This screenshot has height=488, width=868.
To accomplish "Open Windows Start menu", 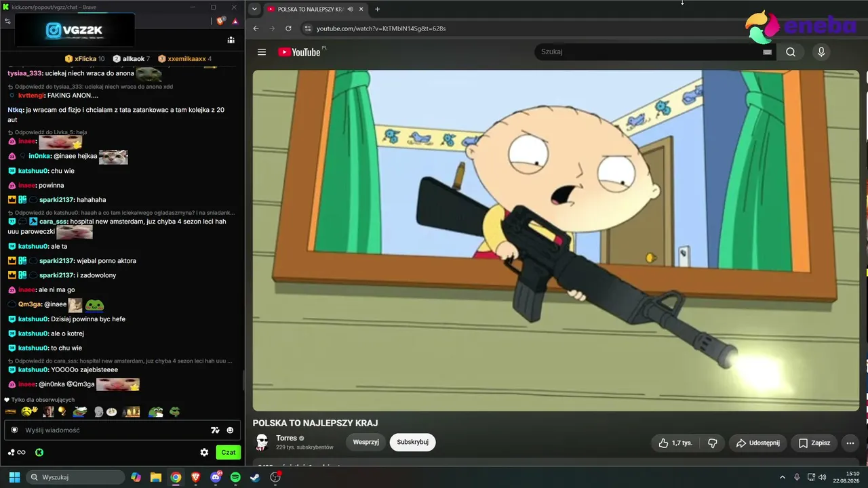I will tap(14, 477).
